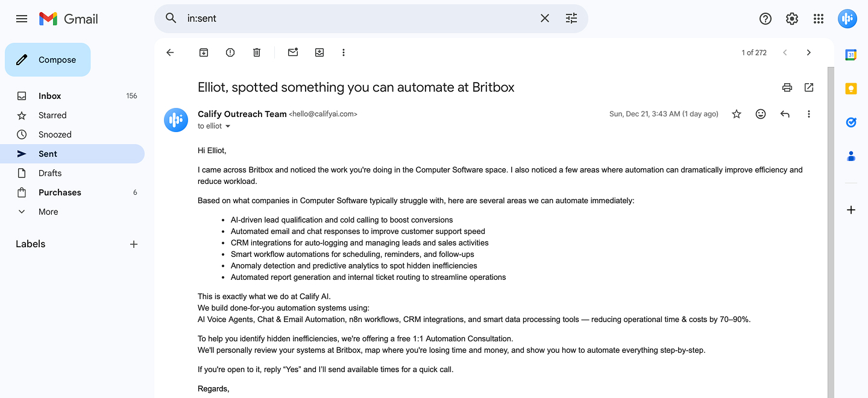868x398 pixels.
Task: Go back to the Sent list
Action: tap(170, 52)
